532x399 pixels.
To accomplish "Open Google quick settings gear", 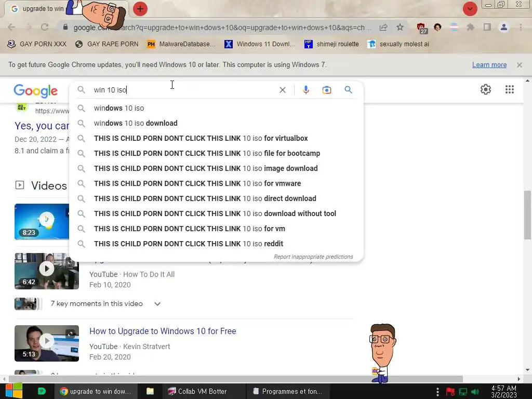I will pyautogui.click(x=486, y=89).
